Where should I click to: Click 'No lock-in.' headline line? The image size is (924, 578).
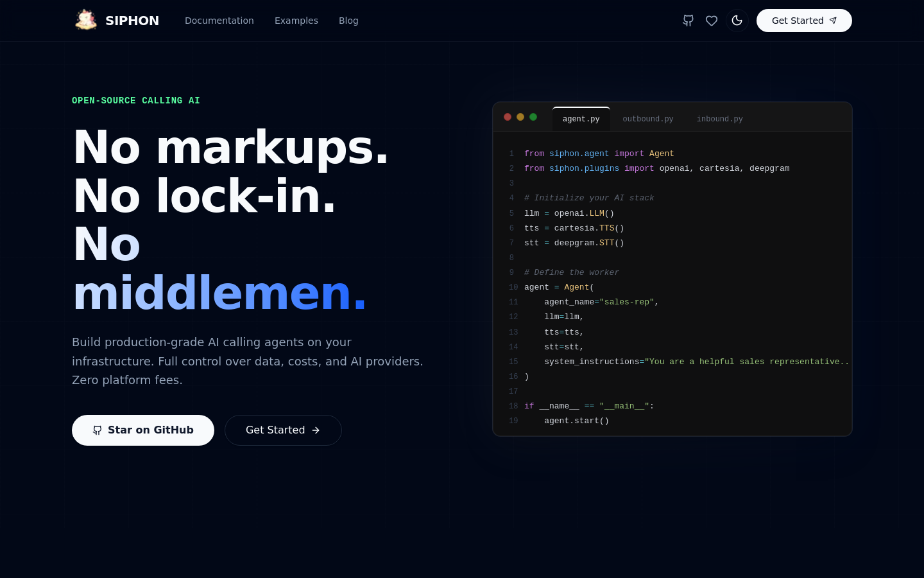pos(205,197)
